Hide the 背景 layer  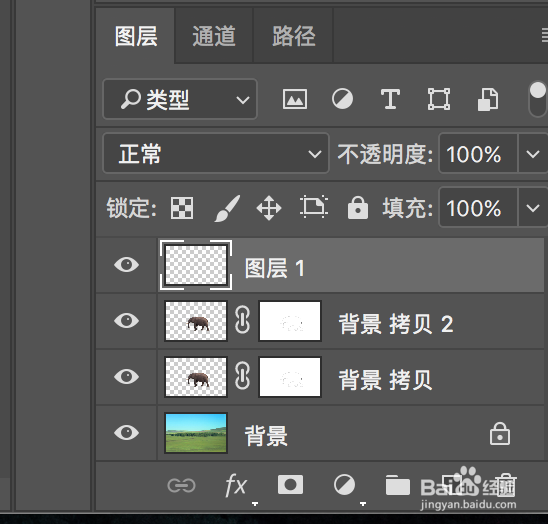pos(127,432)
